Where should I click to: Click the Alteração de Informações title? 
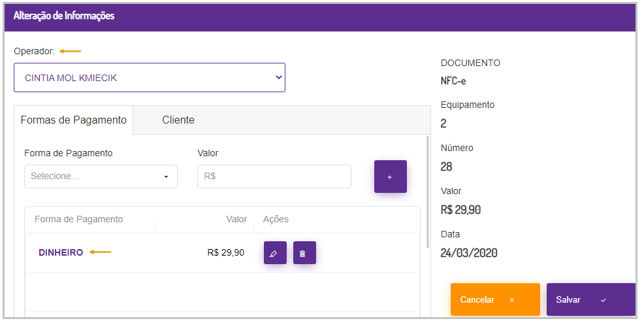coord(64,16)
